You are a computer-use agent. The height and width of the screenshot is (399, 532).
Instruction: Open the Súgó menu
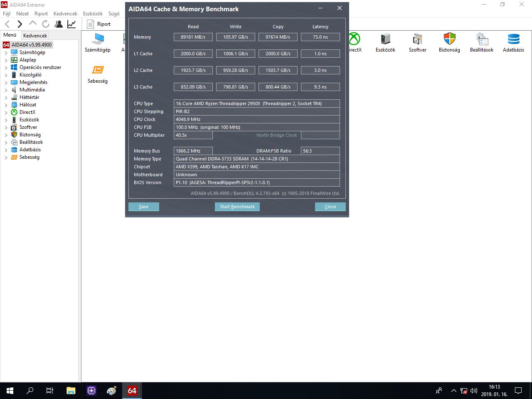pyautogui.click(x=114, y=14)
